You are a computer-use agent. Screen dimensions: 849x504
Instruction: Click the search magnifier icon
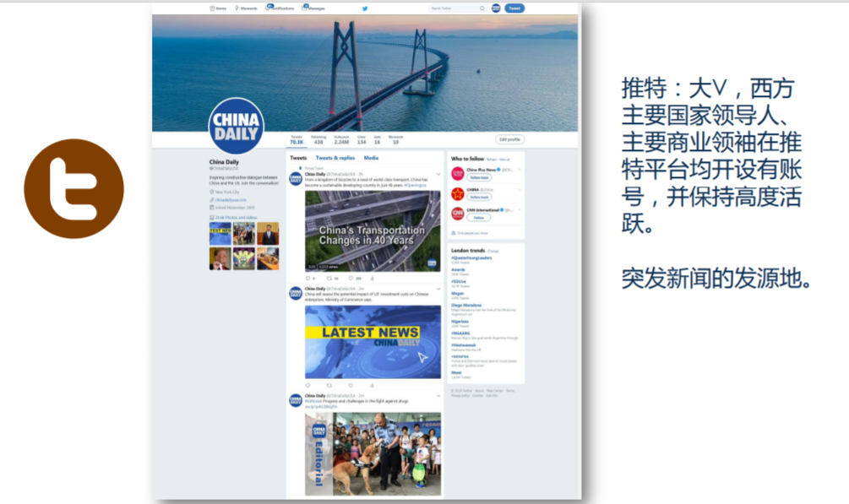(482, 8)
